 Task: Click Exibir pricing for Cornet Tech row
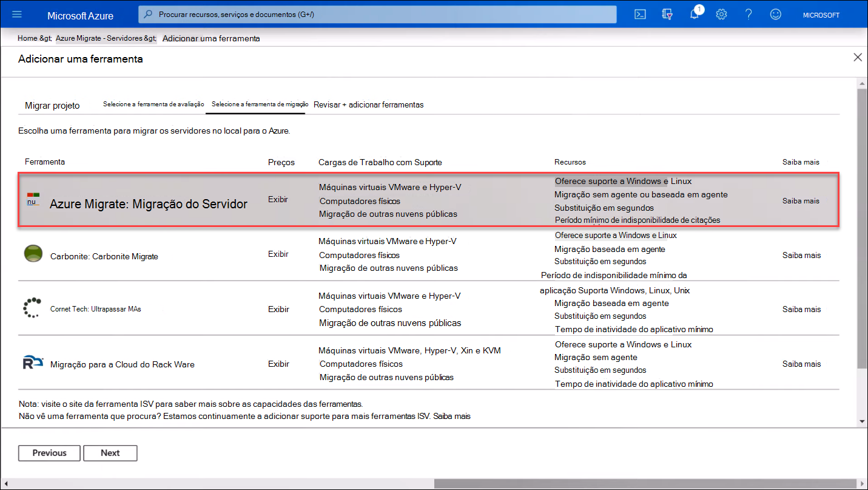coord(278,309)
